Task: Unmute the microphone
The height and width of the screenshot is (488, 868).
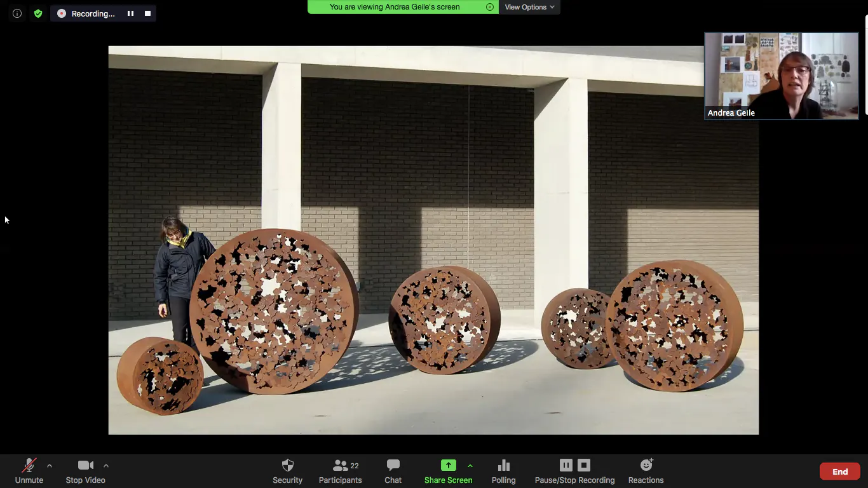Action: point(29,471)
